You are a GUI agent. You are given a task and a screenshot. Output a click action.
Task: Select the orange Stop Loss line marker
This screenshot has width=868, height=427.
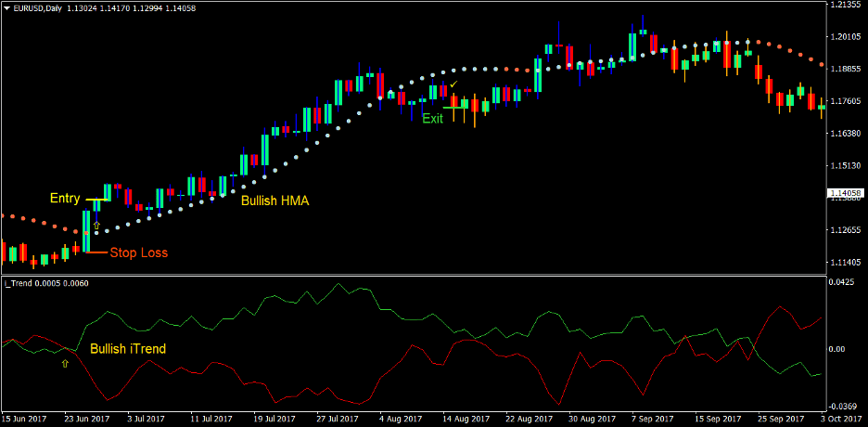94,252
